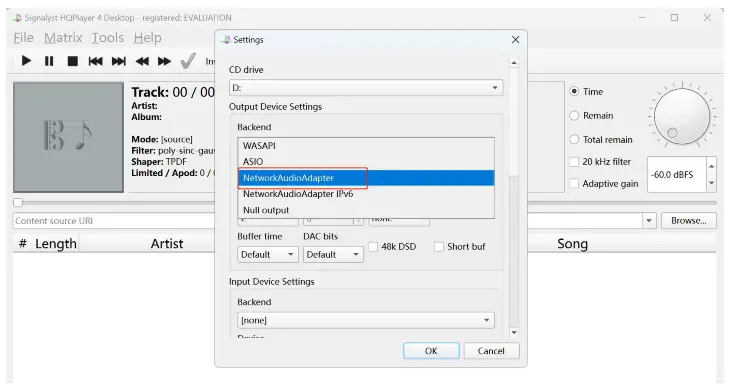Enable the Adaptive gain checkbox
The height and width of the screenshot is (389, 730).
575,184
